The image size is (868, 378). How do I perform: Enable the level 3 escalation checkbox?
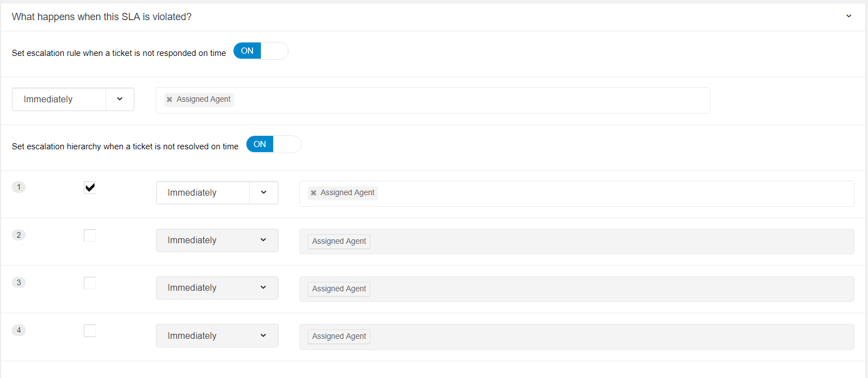[90, 283]
